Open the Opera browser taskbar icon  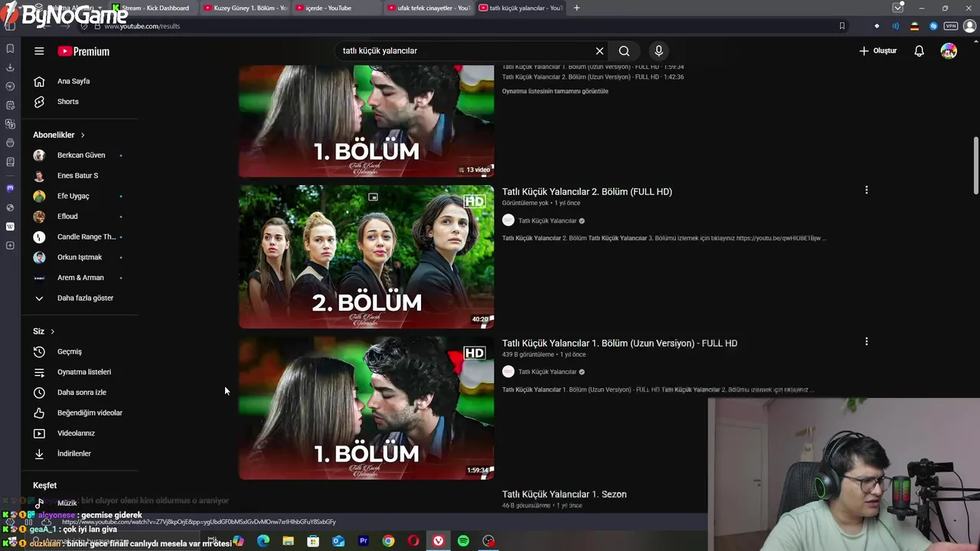click(413, 541)
